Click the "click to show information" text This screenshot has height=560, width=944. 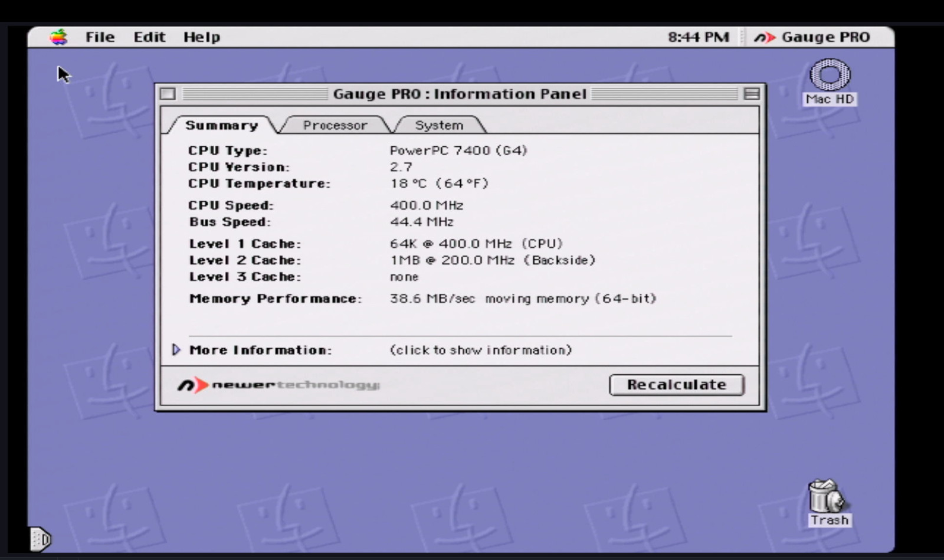tap(480, 350)
